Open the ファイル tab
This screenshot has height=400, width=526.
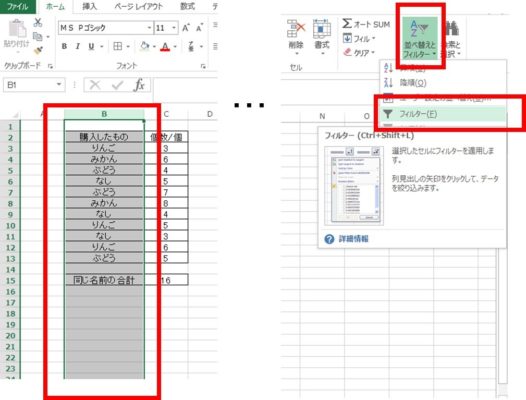pyautogui.click(x=17, y=6)
